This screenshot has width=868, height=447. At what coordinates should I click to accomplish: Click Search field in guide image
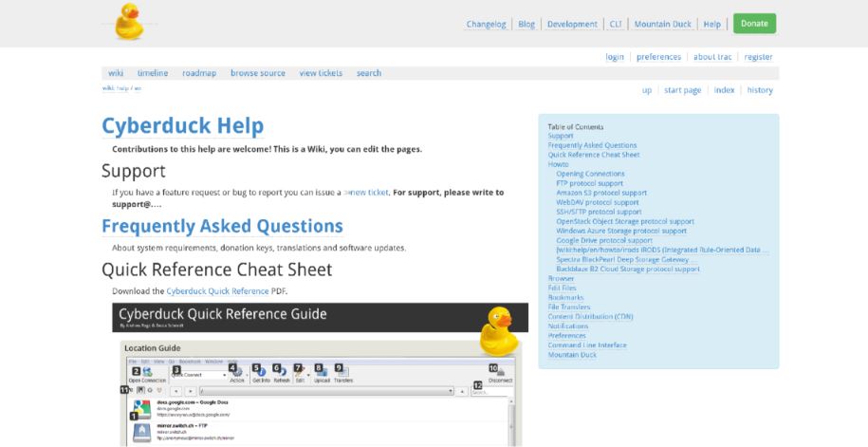[x=491, y=392]
